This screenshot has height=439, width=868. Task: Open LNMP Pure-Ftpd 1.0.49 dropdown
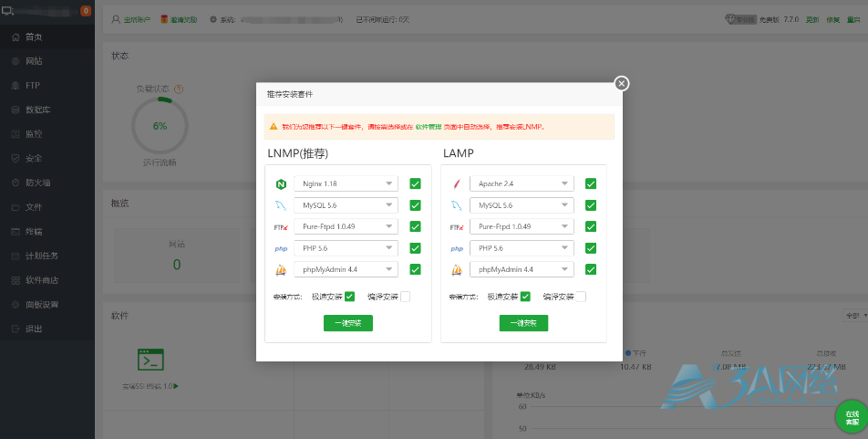[x=346, y=226]
